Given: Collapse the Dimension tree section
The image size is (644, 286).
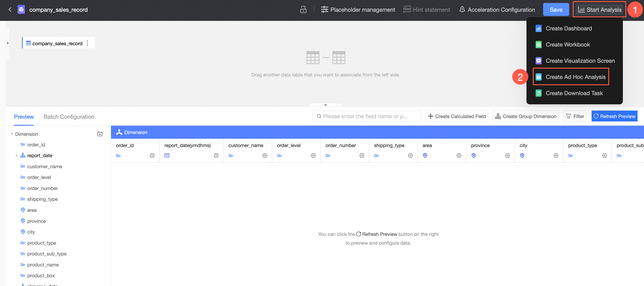Looking at the screenshot, I should coord(11,134).
